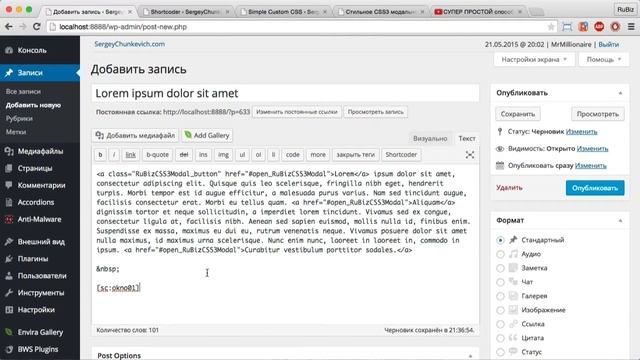Screen dimensions: 640x360
Task: Click the browser forward arrow
Action: click(23, 27)
